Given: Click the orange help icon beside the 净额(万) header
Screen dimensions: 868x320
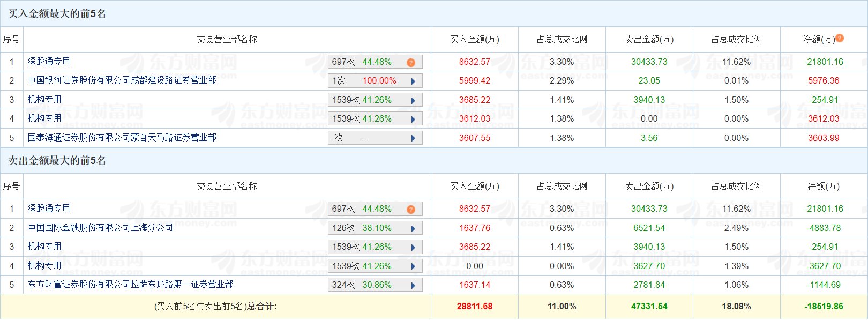Looking at the screenshot, I should coord(840,38).
